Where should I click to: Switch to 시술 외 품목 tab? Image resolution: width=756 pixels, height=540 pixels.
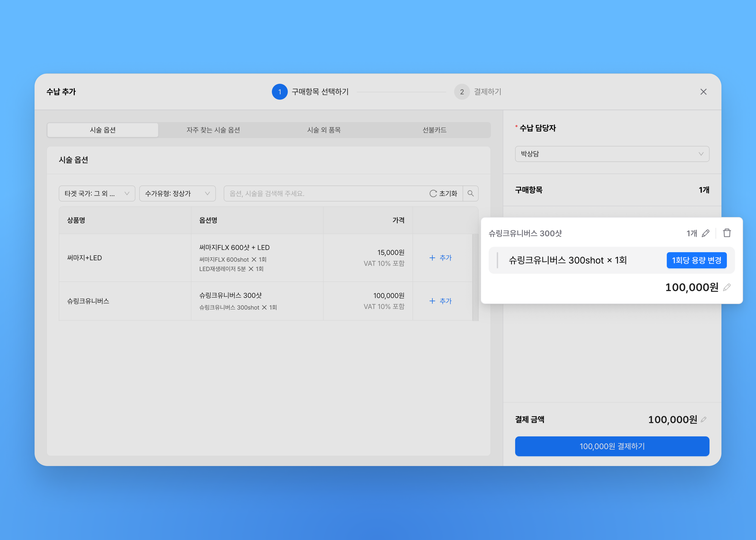pyautogui.click(x=324, y=130)
